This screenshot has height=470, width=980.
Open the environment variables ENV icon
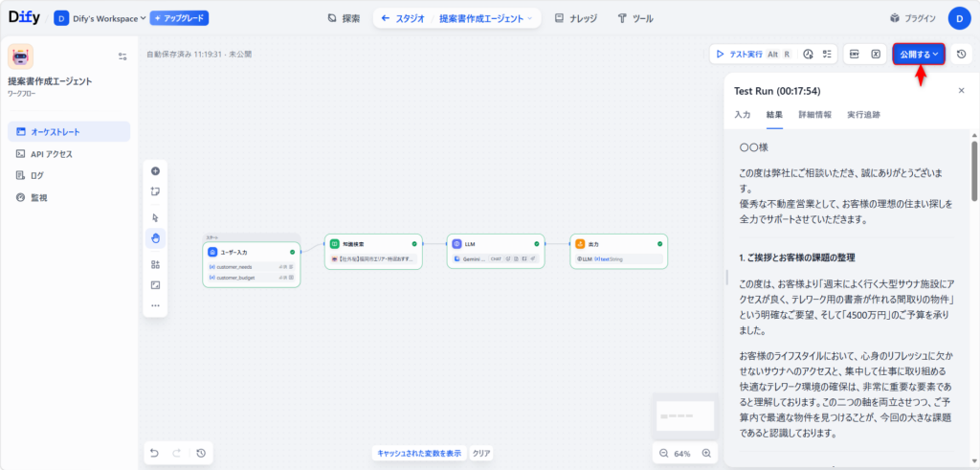point(855,55)
